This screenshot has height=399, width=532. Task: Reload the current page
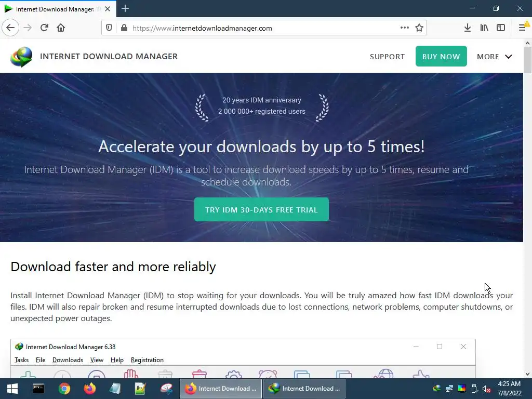[x=44, y=28]
